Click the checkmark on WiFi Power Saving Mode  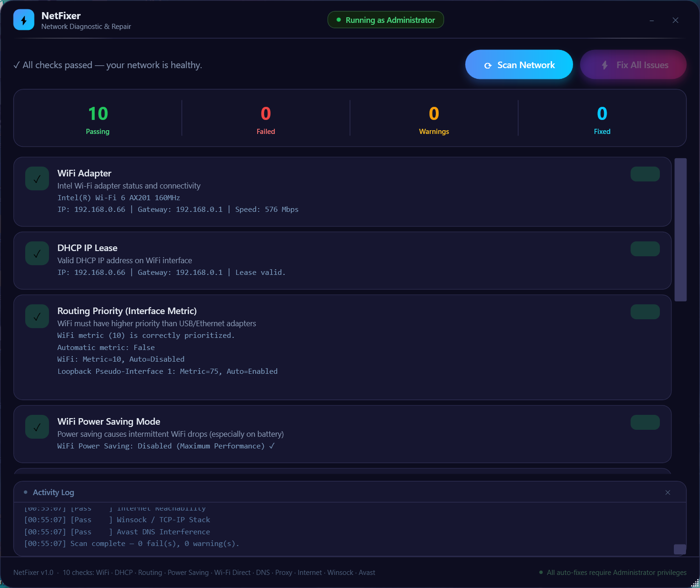point(37,427)
